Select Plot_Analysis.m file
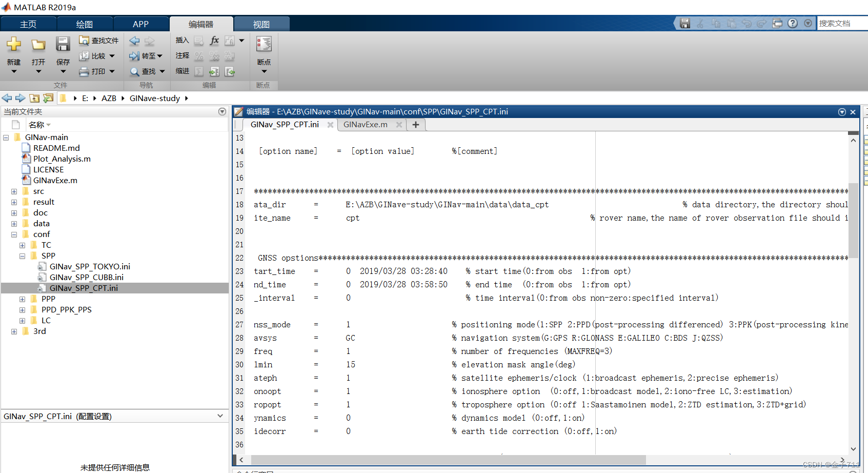 (62, 159)
